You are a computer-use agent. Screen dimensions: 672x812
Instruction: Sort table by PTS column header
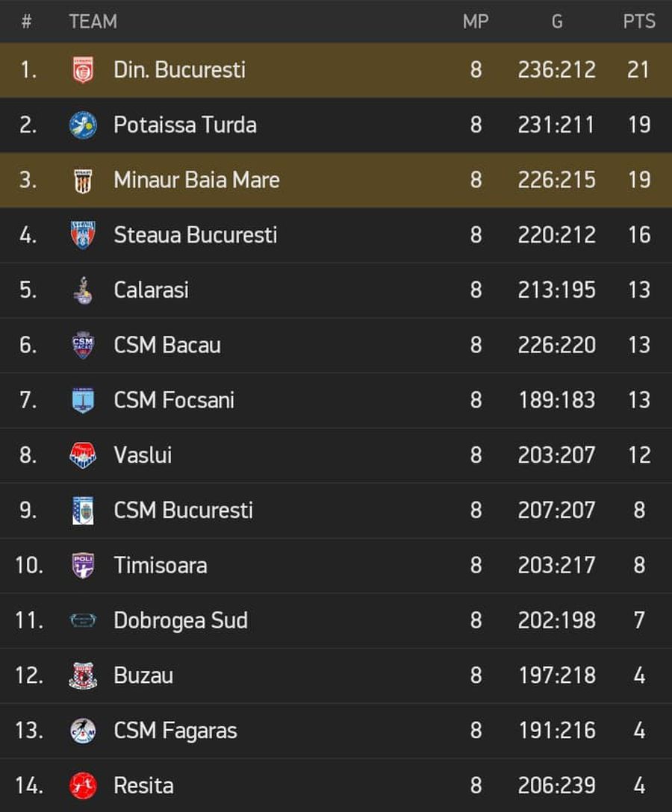point(639,21)
